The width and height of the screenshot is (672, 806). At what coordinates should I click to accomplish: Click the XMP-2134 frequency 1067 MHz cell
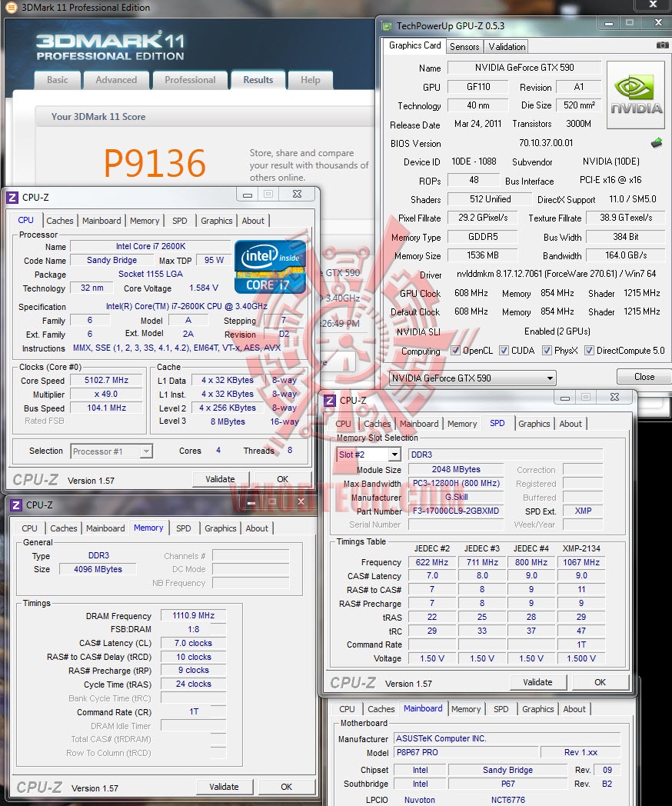pos(581,562)
